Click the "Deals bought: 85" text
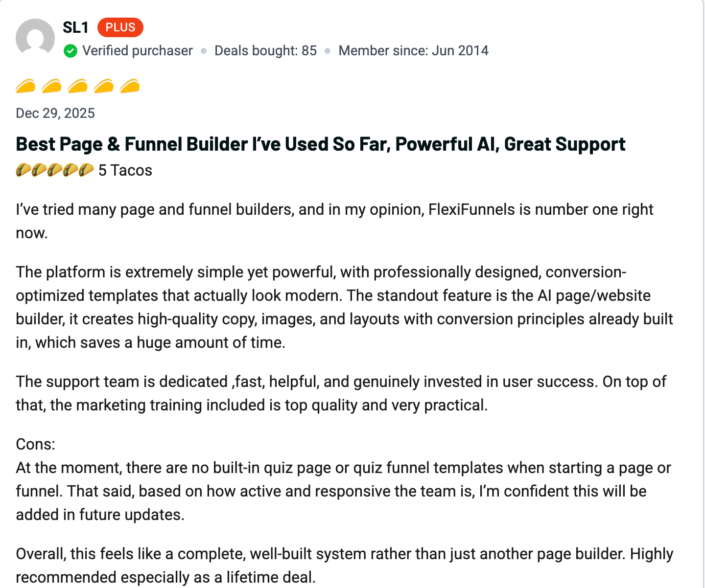Screen dimensions: 705x588 (265, 51)
